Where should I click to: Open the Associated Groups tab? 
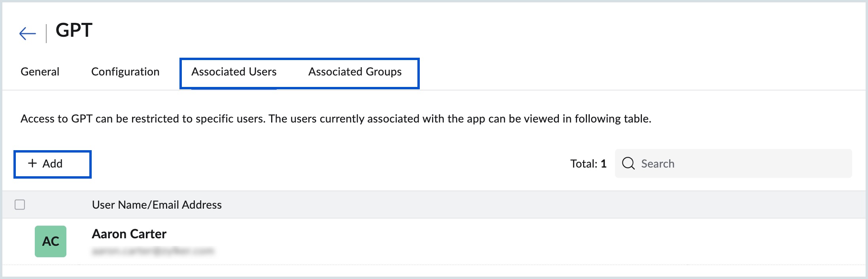[355, 72]
